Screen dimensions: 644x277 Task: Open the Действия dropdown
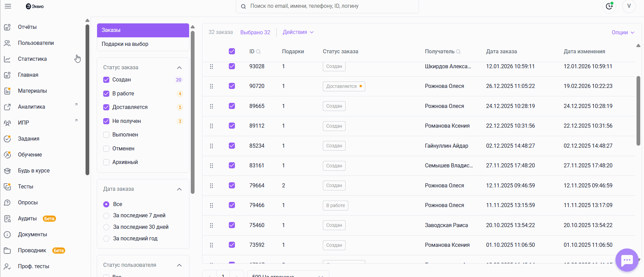pyautogui.click(x=298, y=32)
